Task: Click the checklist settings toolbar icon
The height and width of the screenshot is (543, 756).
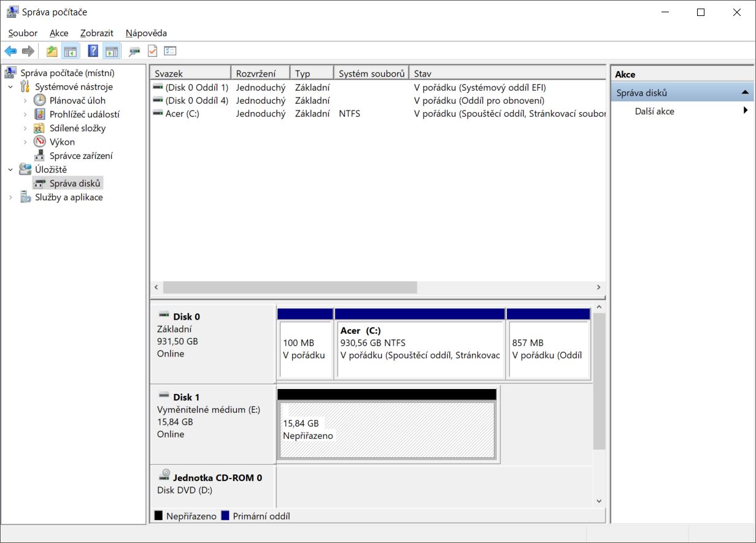Action: (x=170, y=51)
